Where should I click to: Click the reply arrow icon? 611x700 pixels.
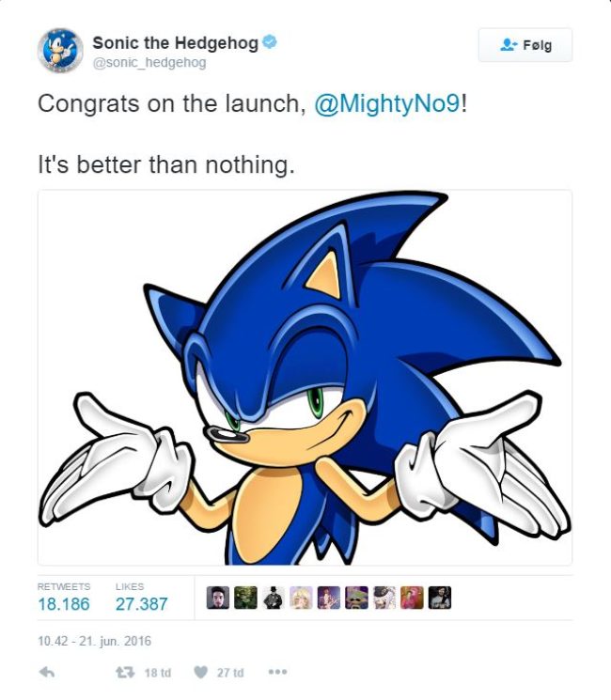47,672
